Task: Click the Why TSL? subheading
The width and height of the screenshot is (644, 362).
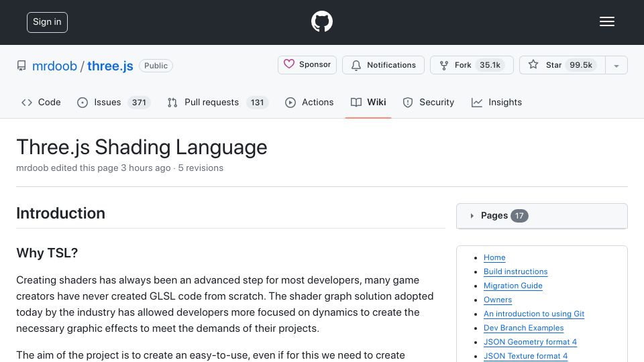Action: 47,253
